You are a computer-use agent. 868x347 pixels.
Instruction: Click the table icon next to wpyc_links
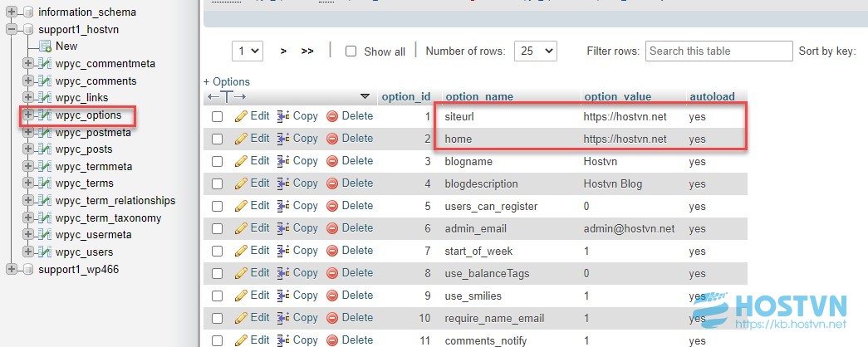coord(45,98)
